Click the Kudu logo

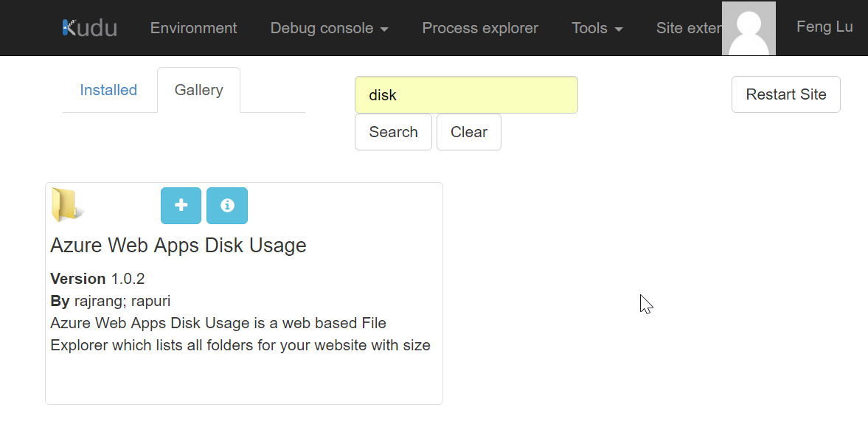coord(88,27)
